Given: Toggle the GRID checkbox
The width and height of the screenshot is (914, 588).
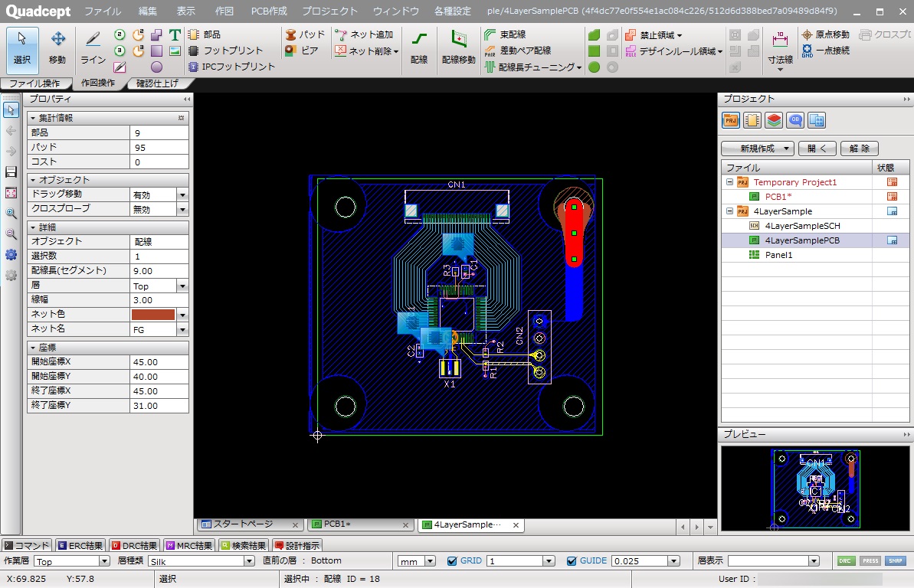Looking at the screenshot, I should [x=452, y=561].
